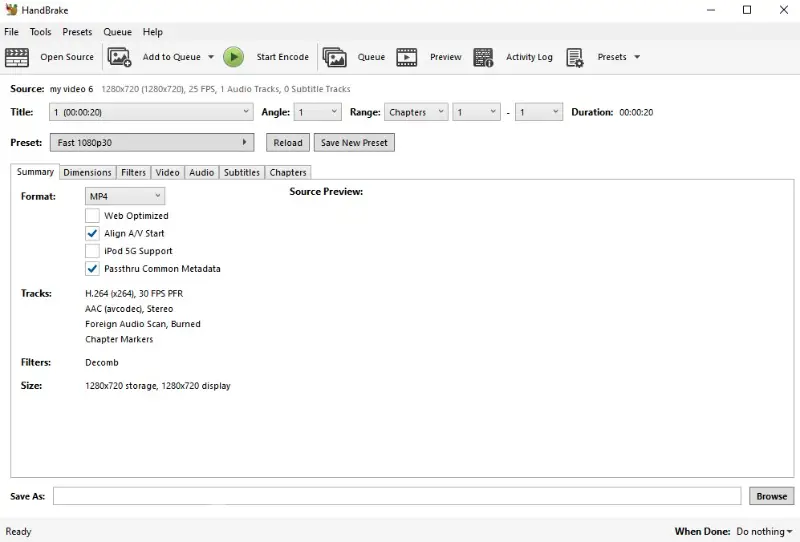
Task: Click the Duration value 00:00:20
Action: point(636,112)
